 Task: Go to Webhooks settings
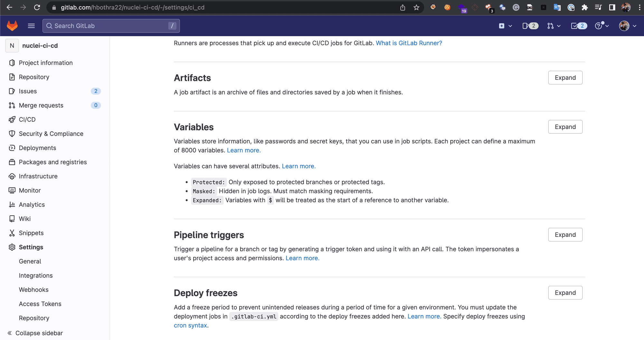(x=33, y=290)
